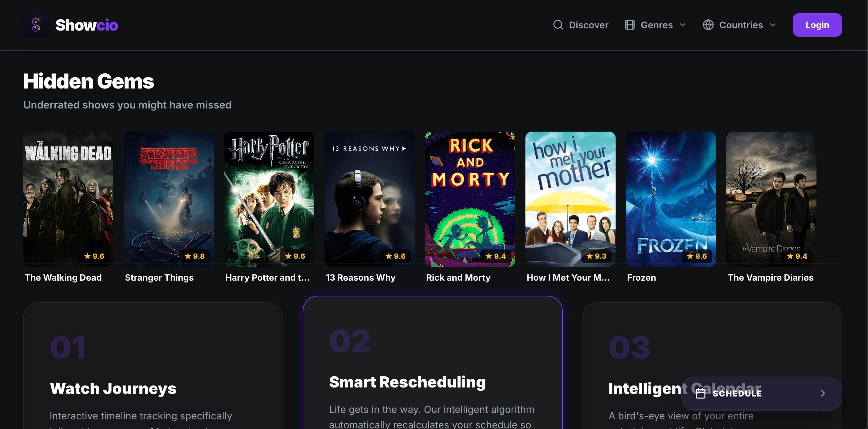Open The Walking Dead poster
This screenshot has width=868, height=429.
68,199
